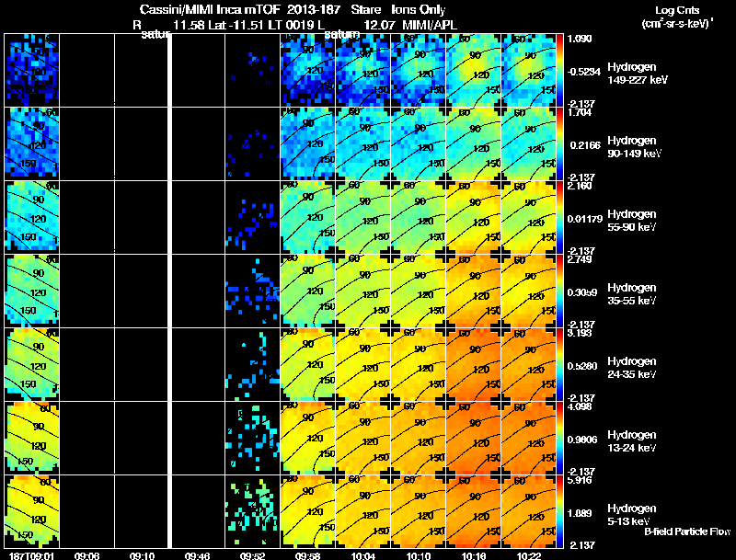Click the 55-90 keV color scale bar
736x560 pixels.
click(x=559, y=217)
